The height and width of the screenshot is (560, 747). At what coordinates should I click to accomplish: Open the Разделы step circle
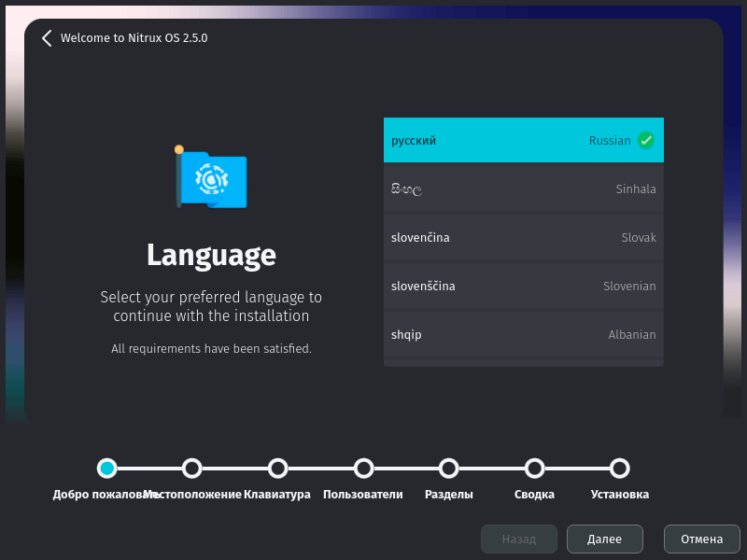coord(449,469)
